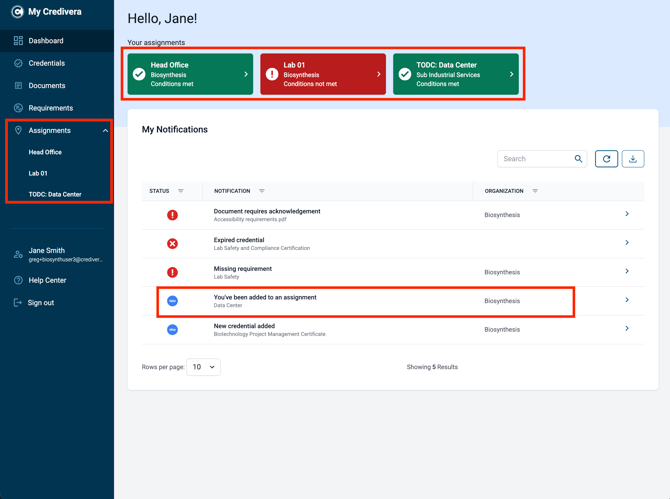This screenshot has width=670, height=499.
Task: Click chevron on Lab 01 card
Action: [379, 74]
